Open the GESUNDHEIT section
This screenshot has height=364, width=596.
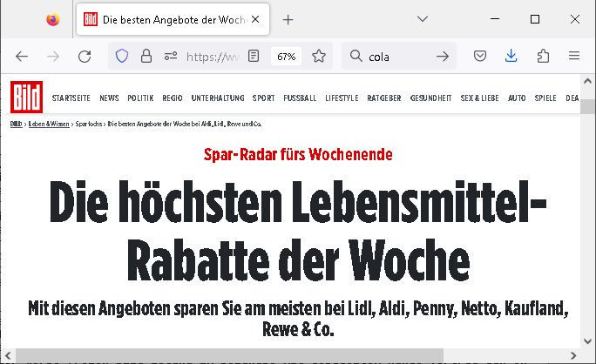click(x=430, y=98)
